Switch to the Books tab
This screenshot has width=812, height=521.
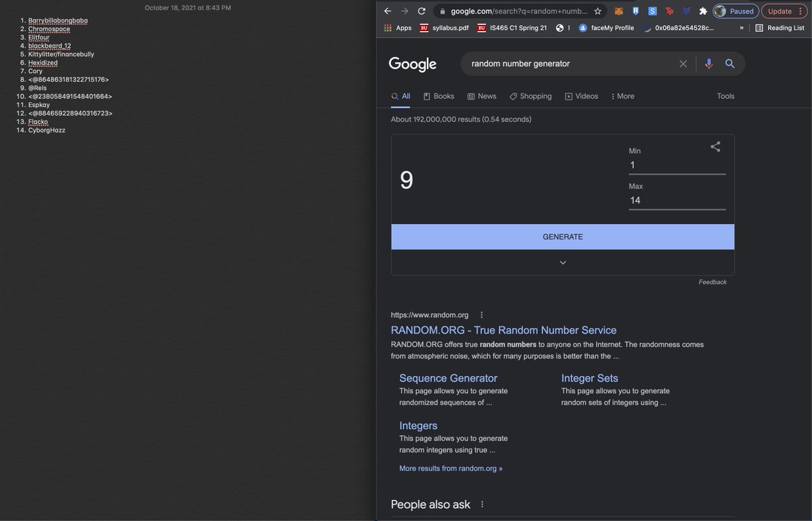pyautogui.click(x=438, y=96)
